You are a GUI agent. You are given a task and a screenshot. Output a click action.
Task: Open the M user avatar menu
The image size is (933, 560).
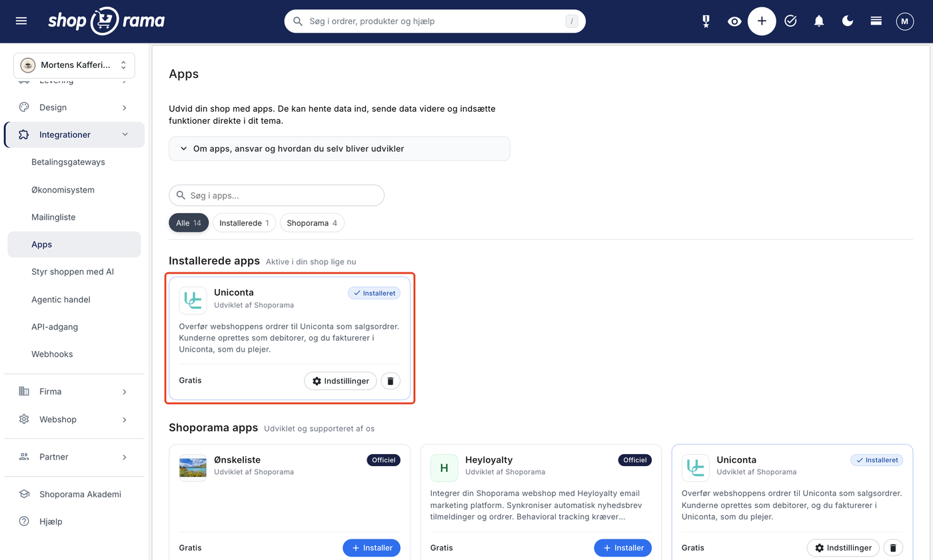pos(904,21)
